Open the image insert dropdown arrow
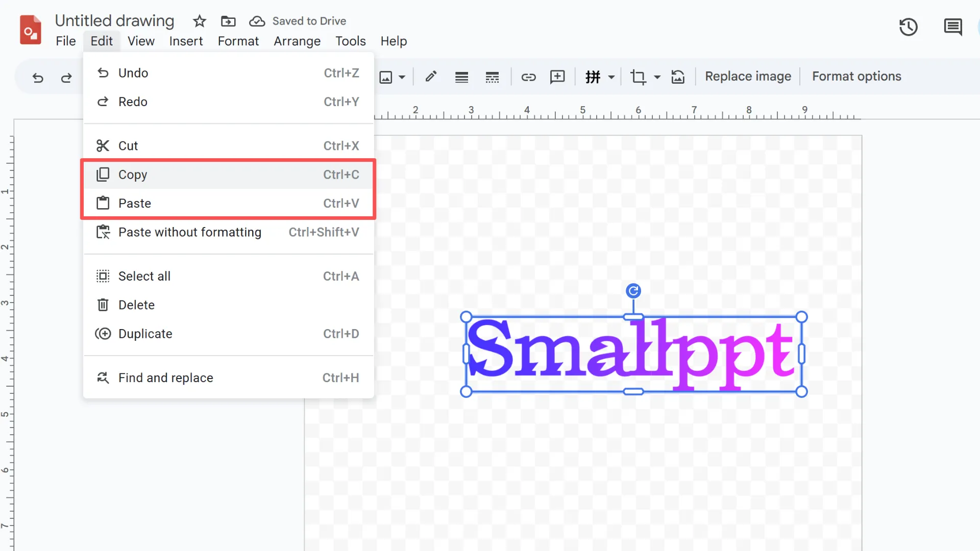The image size is (980, 551). coord(402,78)
